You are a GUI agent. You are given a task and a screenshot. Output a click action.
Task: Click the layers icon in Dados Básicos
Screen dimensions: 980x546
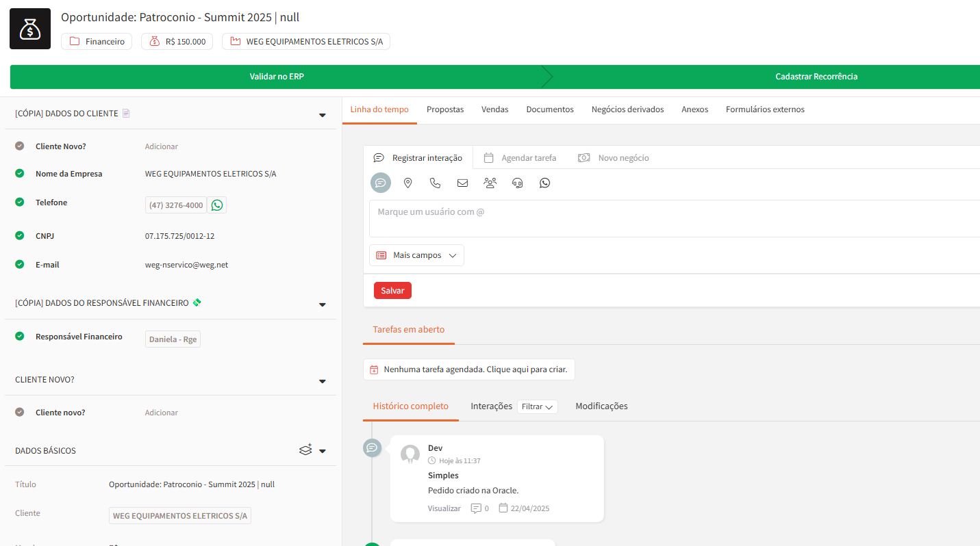click(305, 450)
